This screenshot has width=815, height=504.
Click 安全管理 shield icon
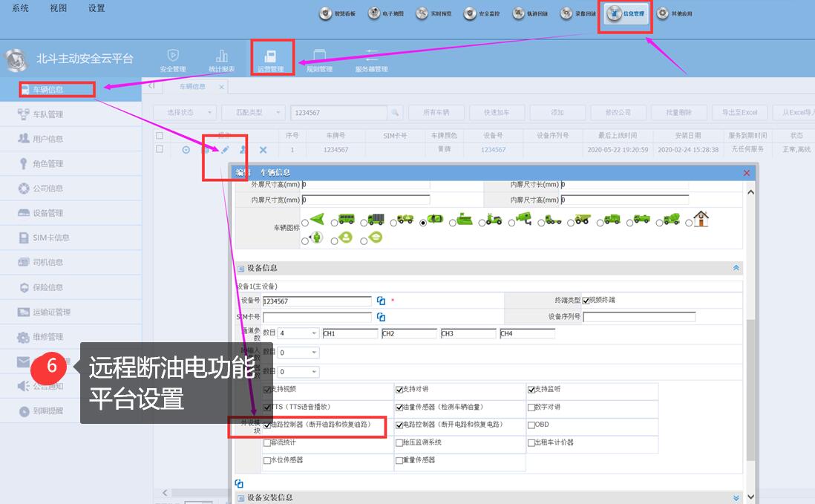[x=172, y=56]
